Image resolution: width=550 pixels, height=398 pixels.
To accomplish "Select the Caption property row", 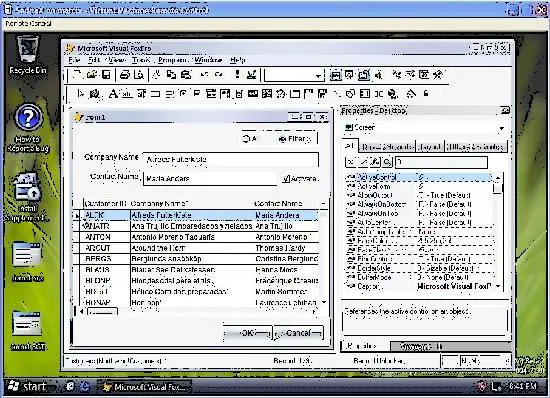I will [419, 286].
